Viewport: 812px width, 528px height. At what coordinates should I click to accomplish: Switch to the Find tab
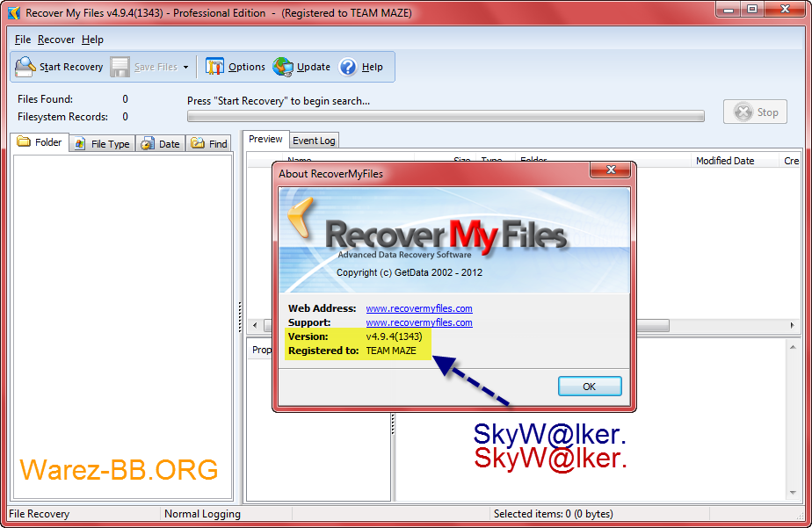pyautogui.click(x=209, y=143)
